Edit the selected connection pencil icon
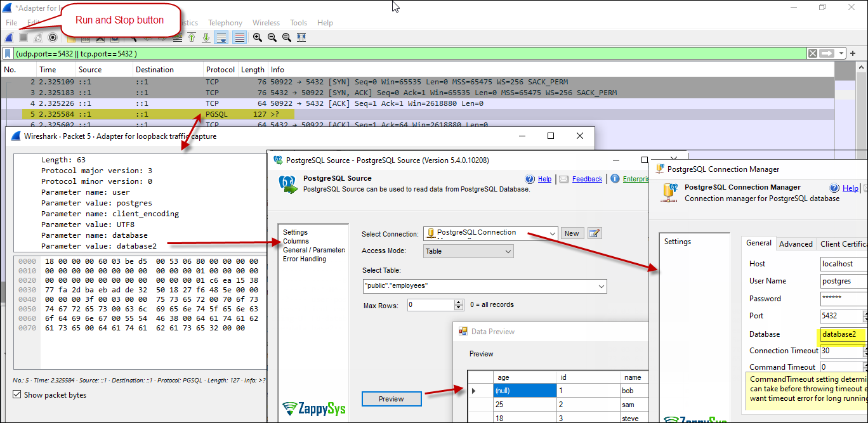The image size is (868, 423). pos(595,233)
